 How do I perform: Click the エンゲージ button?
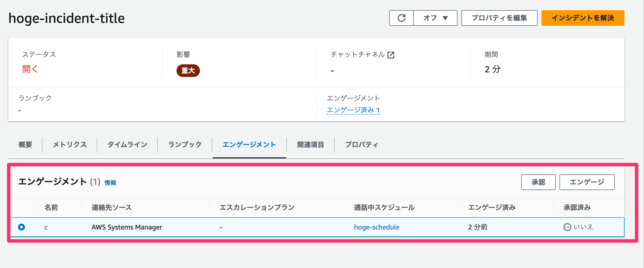click(587, 182)
